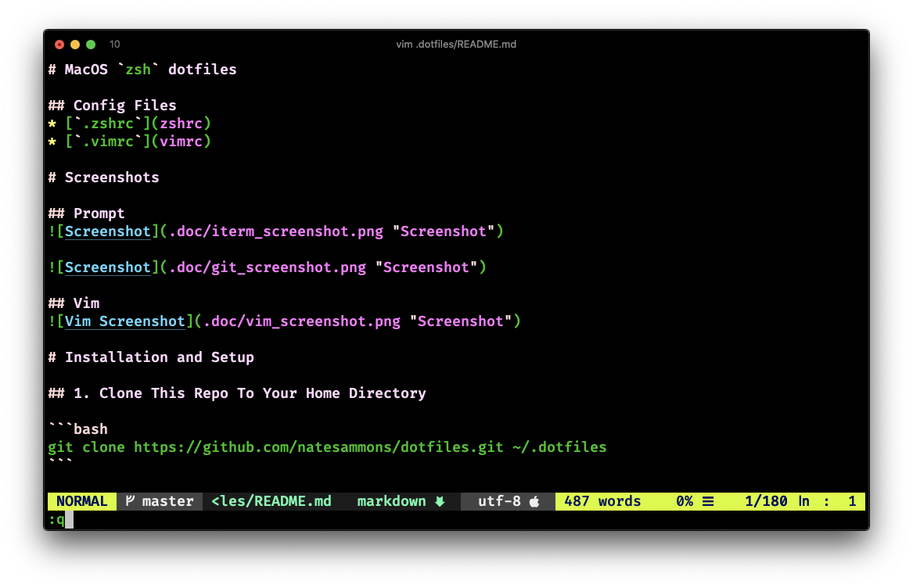
Task: Click the git branch icon beside master
Action: (x=131, y=500)
